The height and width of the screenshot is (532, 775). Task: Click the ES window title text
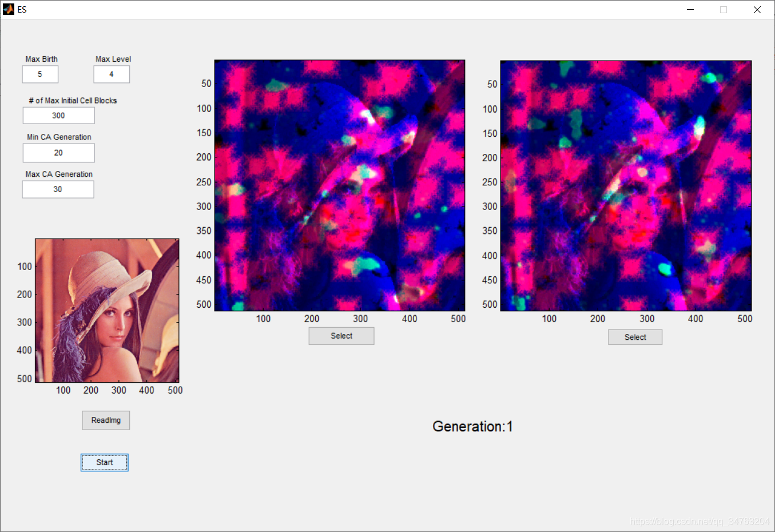coord(22,10)
